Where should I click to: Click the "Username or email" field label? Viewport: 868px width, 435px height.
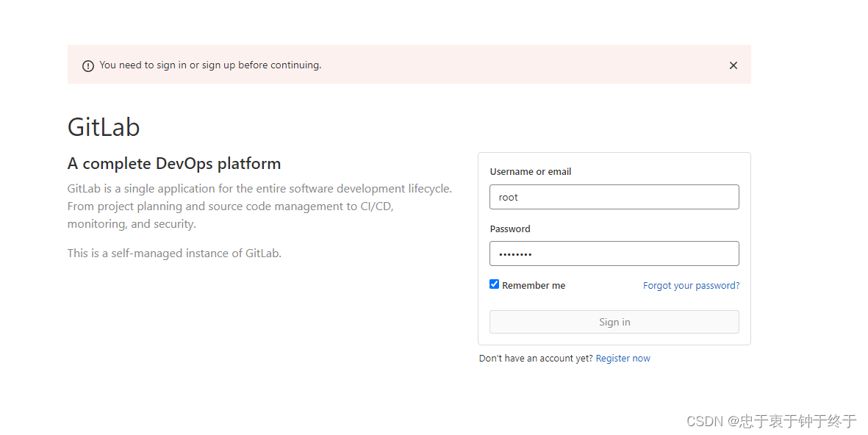tap(530, 172)
